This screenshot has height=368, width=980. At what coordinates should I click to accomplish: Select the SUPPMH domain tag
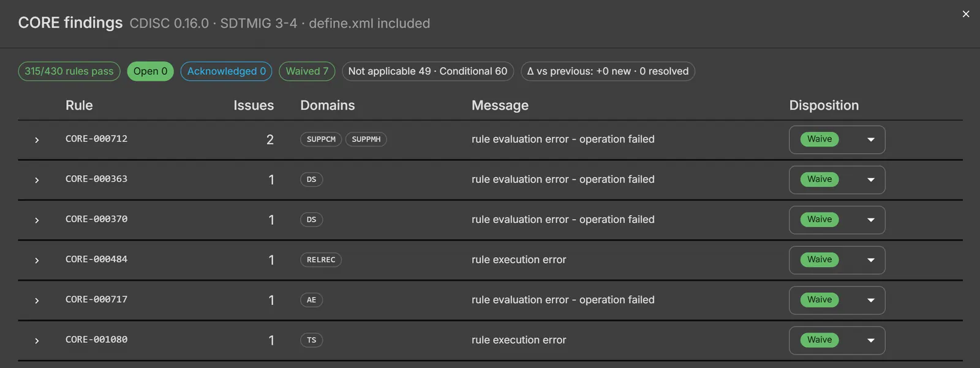[x=366, y=140]
